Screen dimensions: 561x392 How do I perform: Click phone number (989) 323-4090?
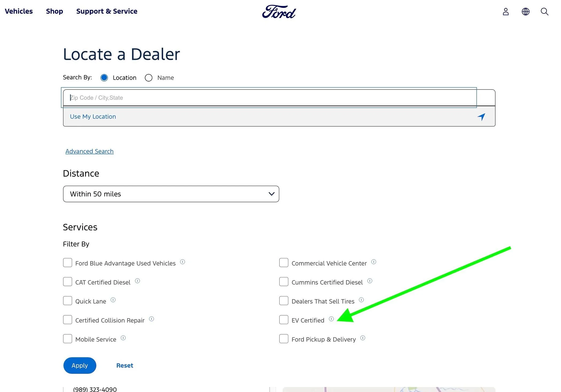[x=95, y=389]
